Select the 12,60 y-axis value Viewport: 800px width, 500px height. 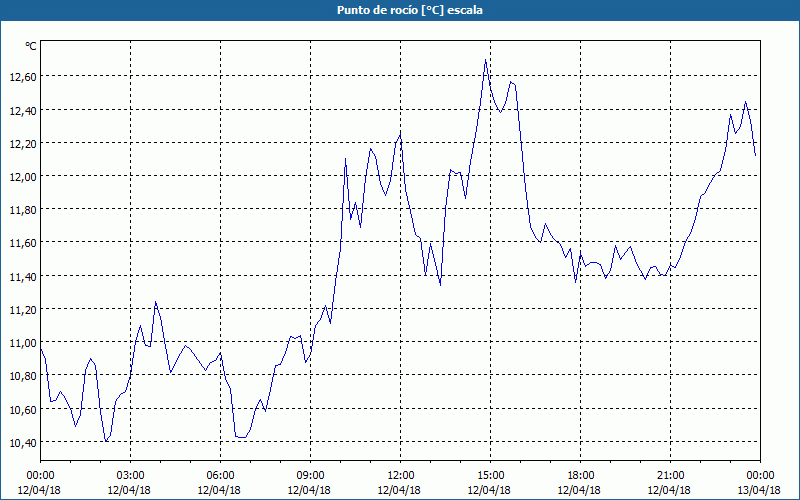coord(23,77)
